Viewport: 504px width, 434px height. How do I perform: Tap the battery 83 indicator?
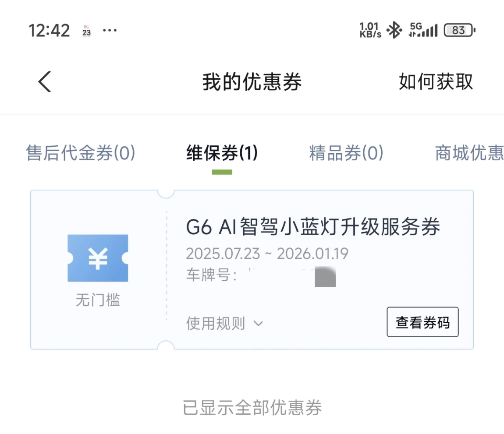(460, 30)
